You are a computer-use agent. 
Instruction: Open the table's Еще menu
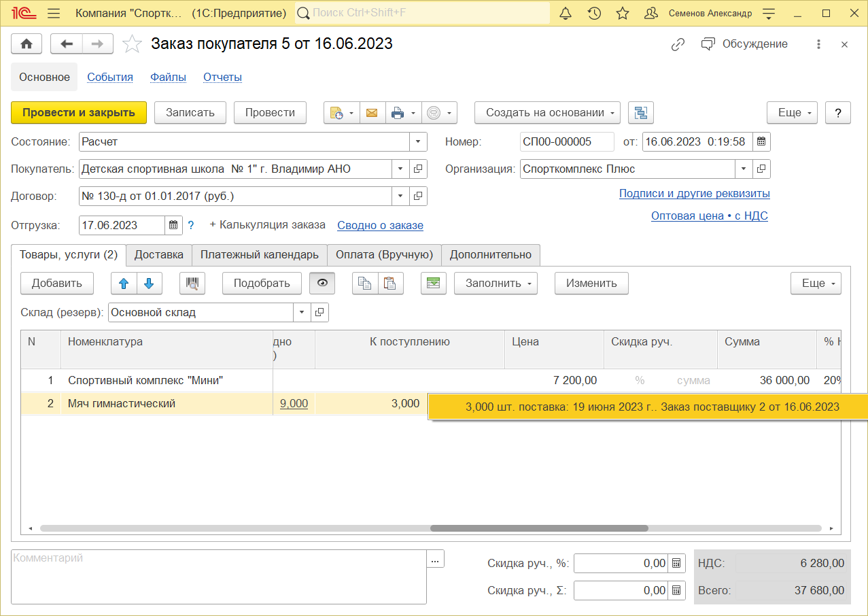[x=816, y=284]
